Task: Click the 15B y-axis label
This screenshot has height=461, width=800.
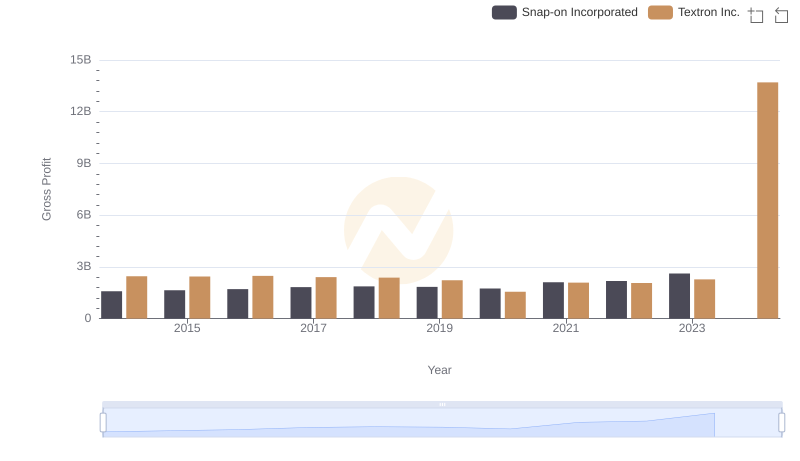Action: point(81,60)
